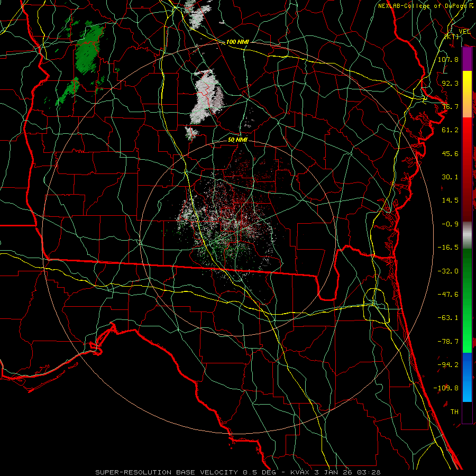Click the TH legend label
This screenshot has width=476, height=476.
(x=454, y=412)
